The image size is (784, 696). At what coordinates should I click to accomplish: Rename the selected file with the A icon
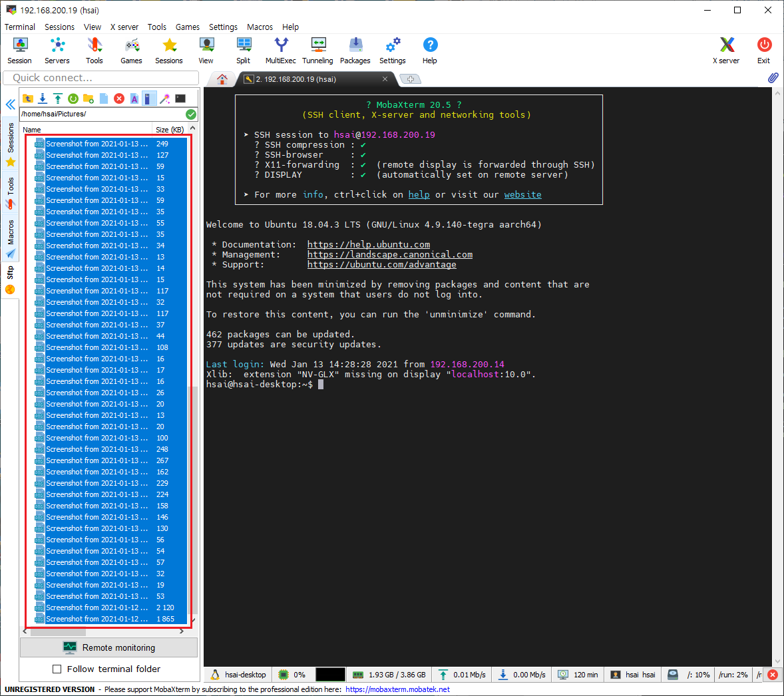(x=134, y=98)
